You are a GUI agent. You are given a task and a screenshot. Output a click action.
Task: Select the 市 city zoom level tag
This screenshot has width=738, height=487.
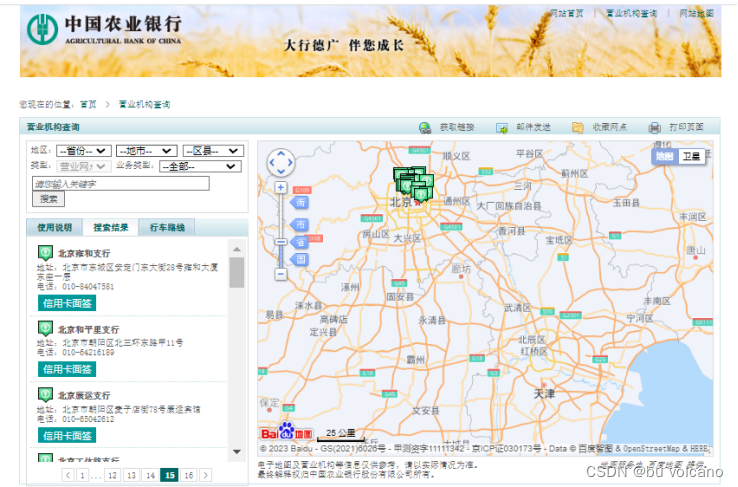click(300, 225)
